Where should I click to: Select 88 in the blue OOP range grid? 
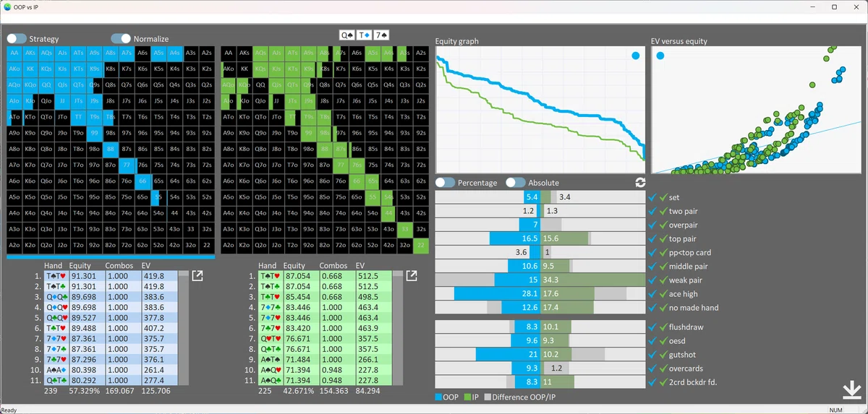(110, 149)
